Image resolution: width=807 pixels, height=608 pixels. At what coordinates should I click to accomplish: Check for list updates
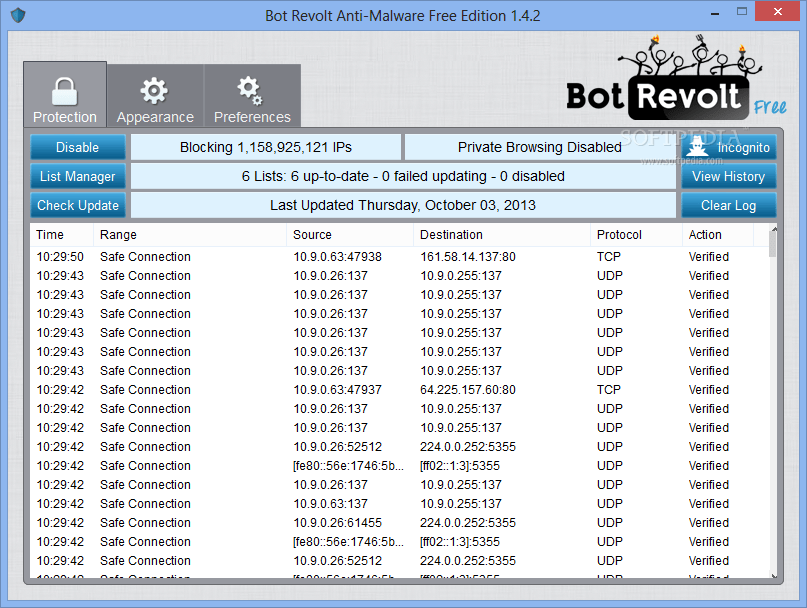point(77,206)
